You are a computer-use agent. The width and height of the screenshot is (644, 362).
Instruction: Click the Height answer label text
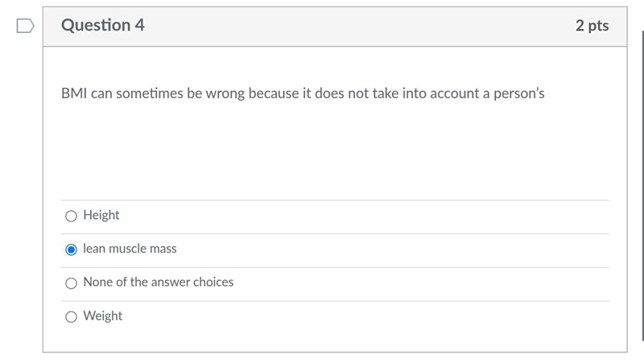pos(101,215)
